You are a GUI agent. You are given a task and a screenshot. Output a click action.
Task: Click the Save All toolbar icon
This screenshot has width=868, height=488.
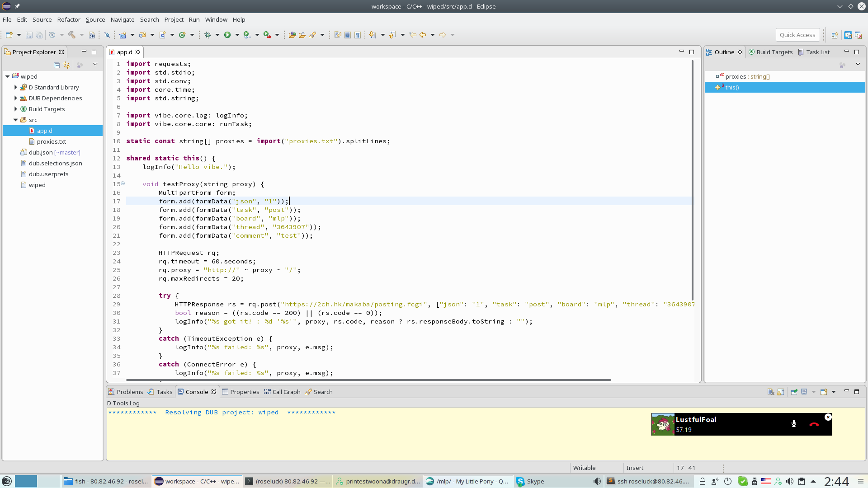click(x=39, y=35)
